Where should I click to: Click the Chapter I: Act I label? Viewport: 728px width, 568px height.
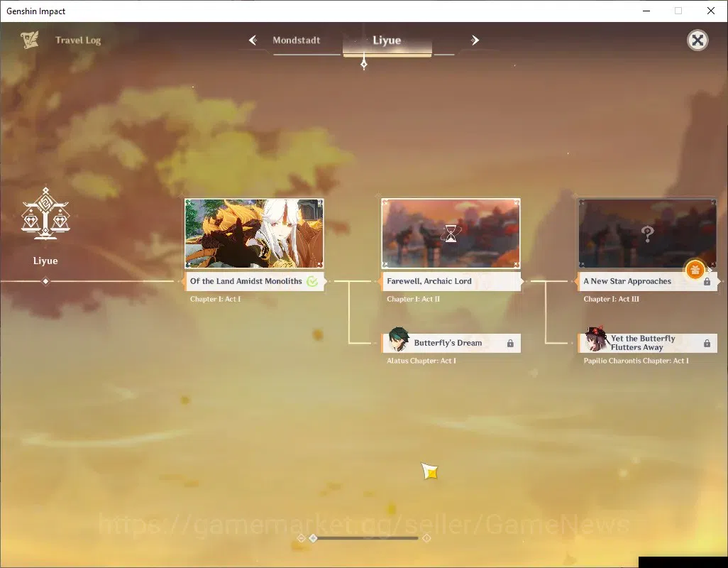coord(216,299)
